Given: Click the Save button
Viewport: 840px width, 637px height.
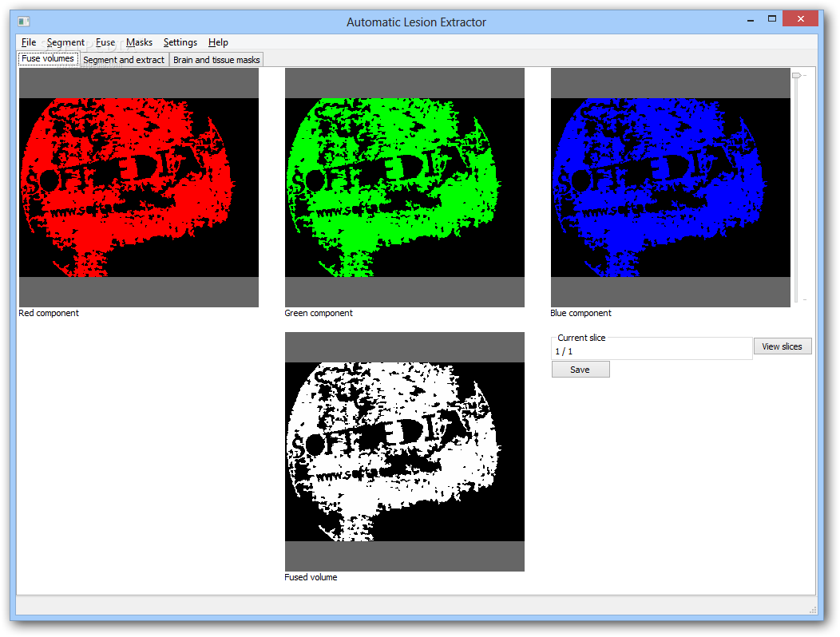Looking at the screenshot, I should point(580,369).
